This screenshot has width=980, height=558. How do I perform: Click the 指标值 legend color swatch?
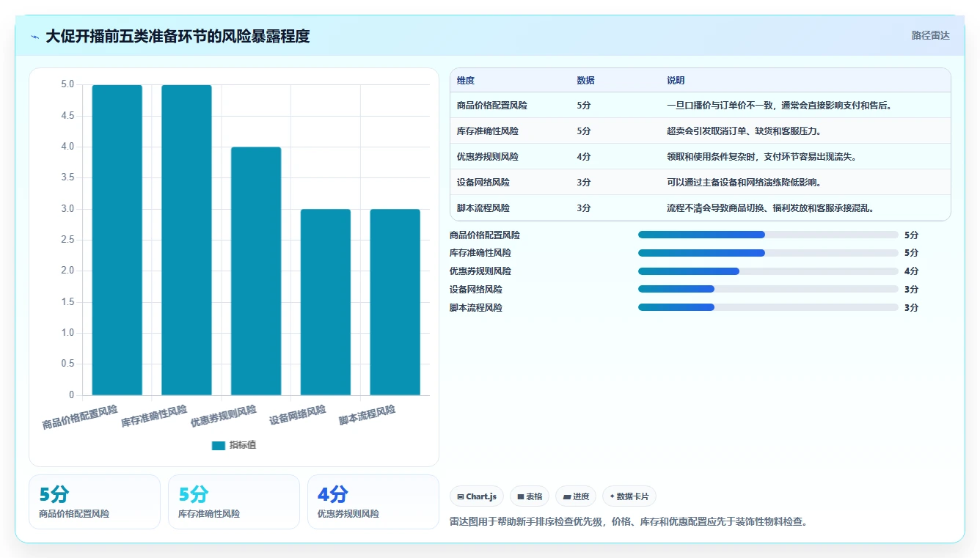point(219,445)
